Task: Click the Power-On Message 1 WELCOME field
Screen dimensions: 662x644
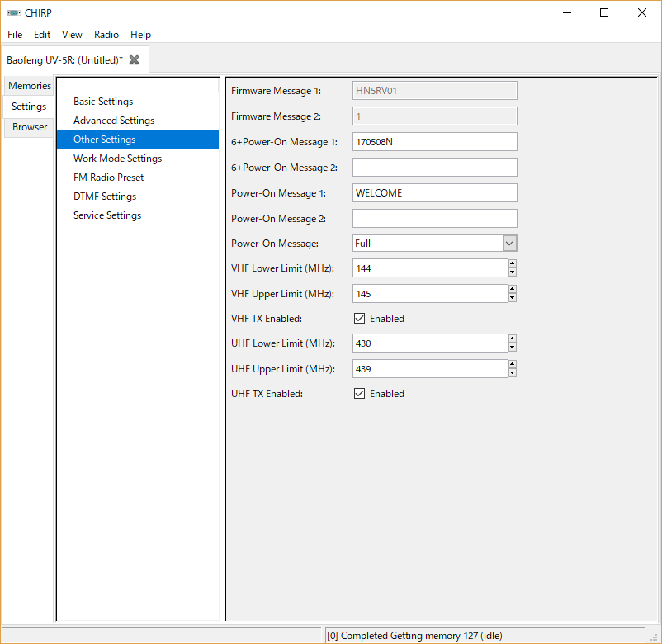Action: [434, 193]
